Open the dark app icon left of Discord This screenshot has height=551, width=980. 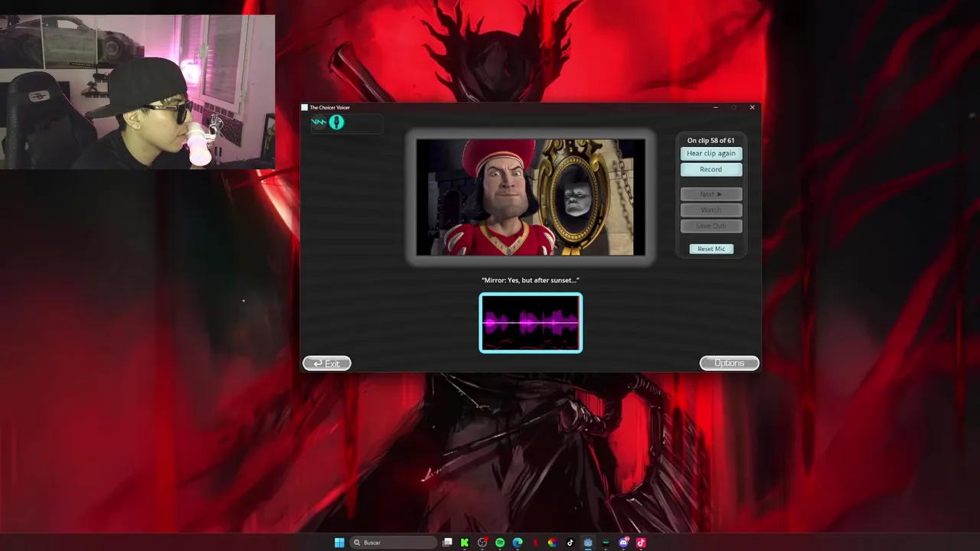pos(606,543)
